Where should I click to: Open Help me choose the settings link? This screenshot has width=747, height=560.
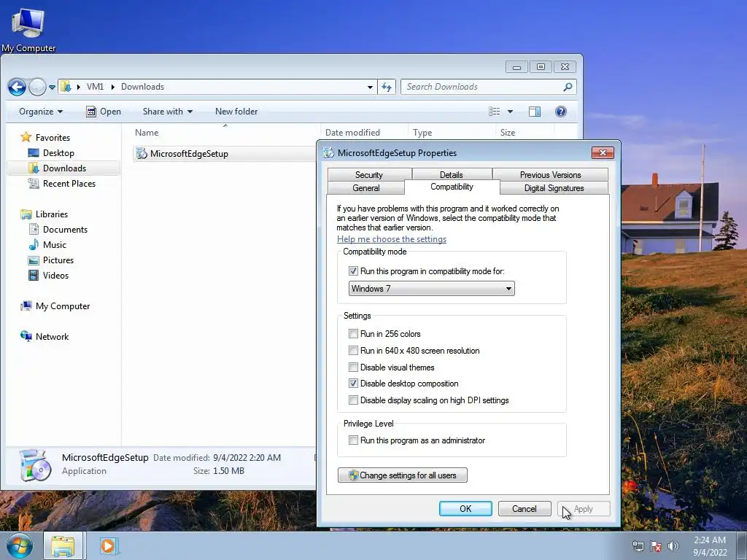pos(392,239)
